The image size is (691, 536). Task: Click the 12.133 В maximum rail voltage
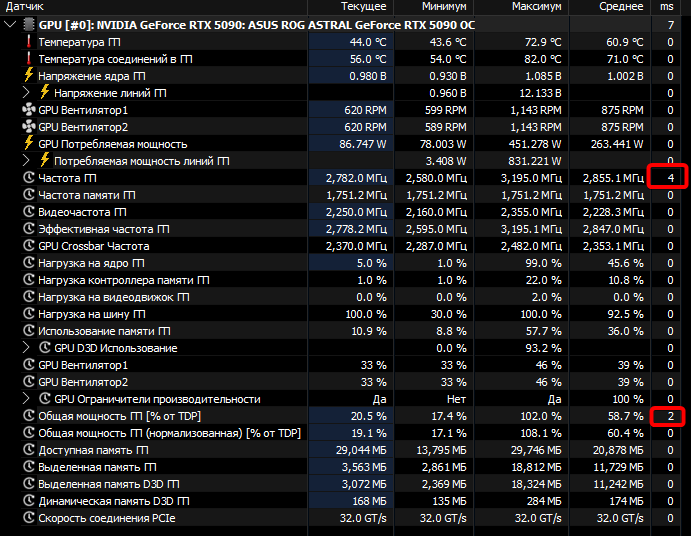point(540,93)
